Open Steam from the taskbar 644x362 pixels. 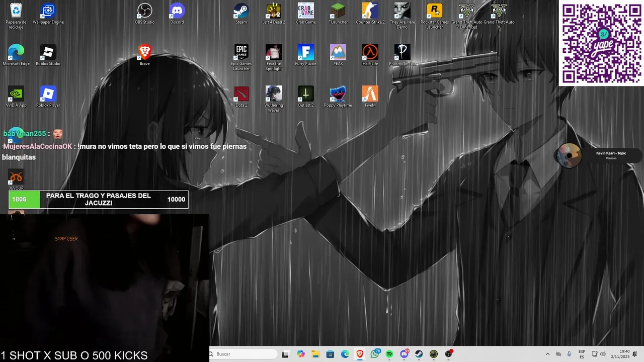click(419, 354)
